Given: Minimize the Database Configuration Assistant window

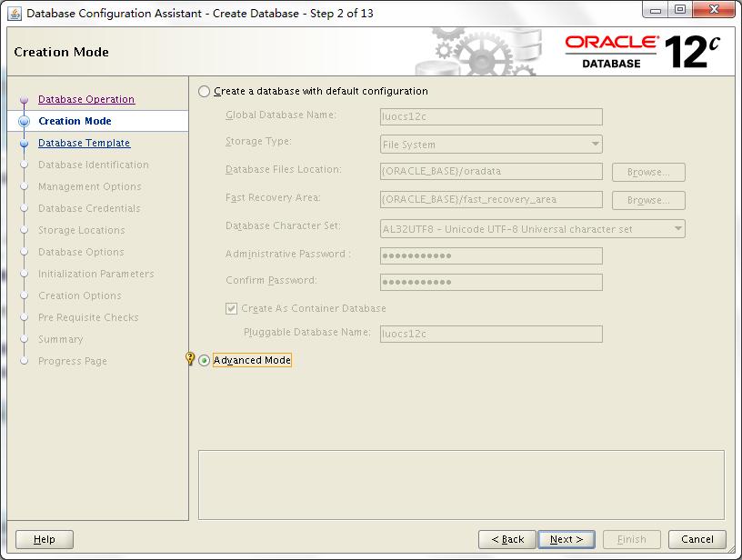Looking at the screenshot, I should 656,10.
